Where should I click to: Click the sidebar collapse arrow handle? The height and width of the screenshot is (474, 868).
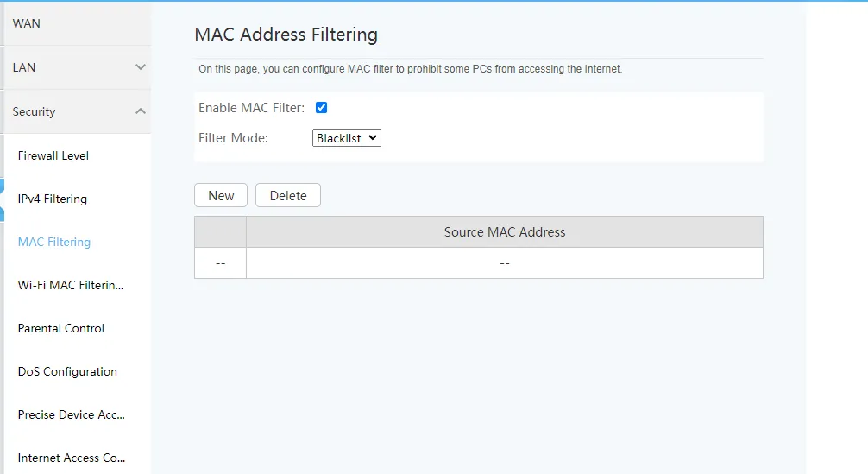click(2, 199)
